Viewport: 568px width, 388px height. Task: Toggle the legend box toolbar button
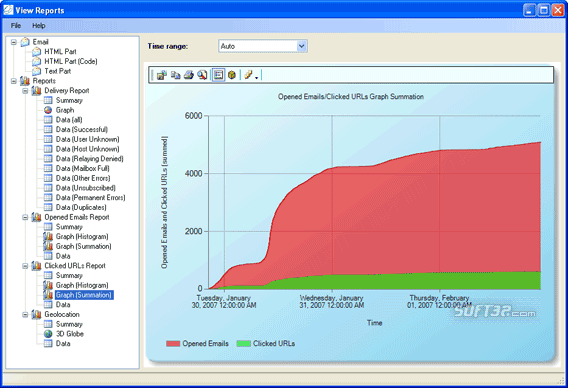tap(218, 75)
